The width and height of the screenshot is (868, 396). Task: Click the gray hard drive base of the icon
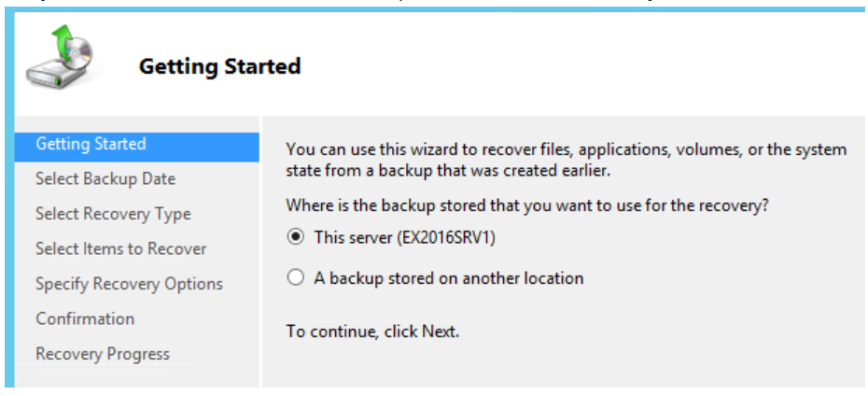[x=54, y=75]
